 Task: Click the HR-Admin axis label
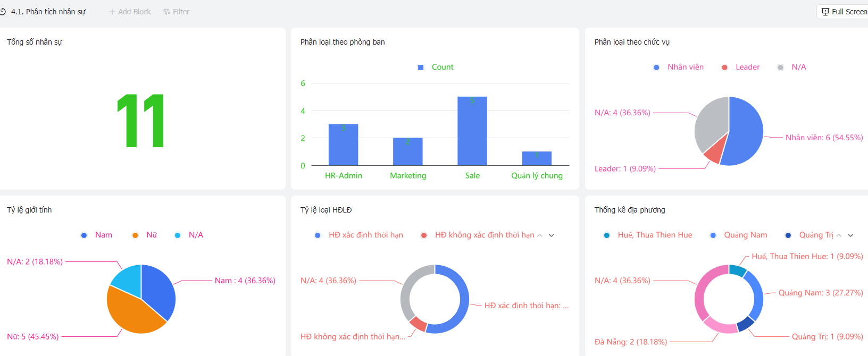(x=344, y=175)
